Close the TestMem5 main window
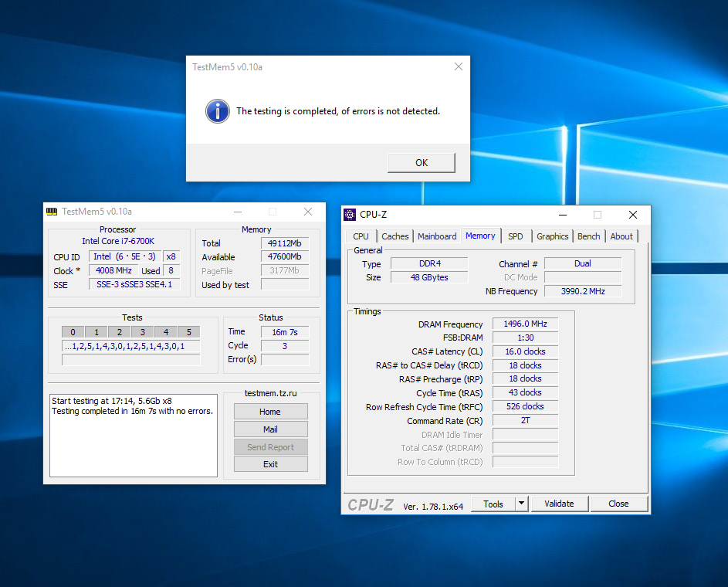This screenshot has width=728, height=587. [x=308, y=212]
